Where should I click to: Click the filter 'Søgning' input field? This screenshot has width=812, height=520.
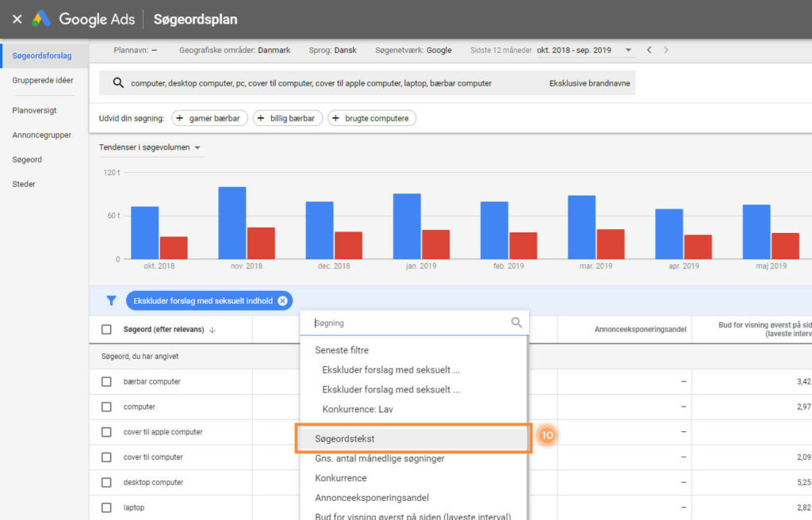point(408,323)
